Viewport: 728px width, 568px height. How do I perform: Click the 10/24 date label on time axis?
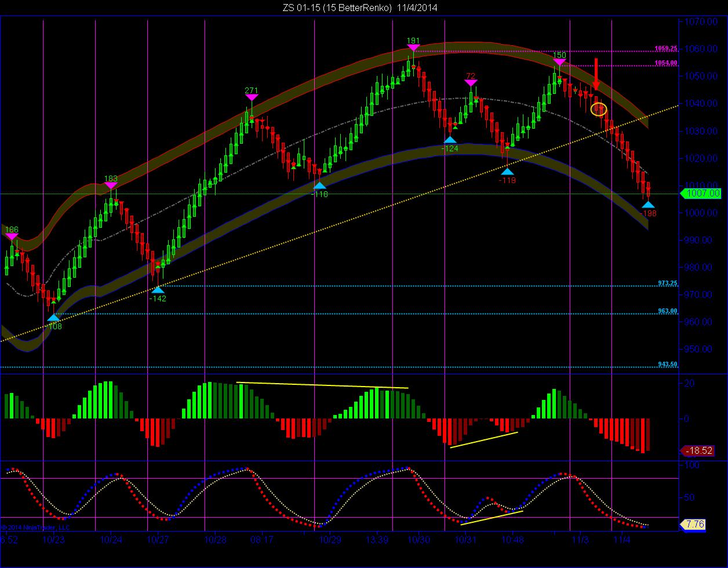[x=111, y=540]
